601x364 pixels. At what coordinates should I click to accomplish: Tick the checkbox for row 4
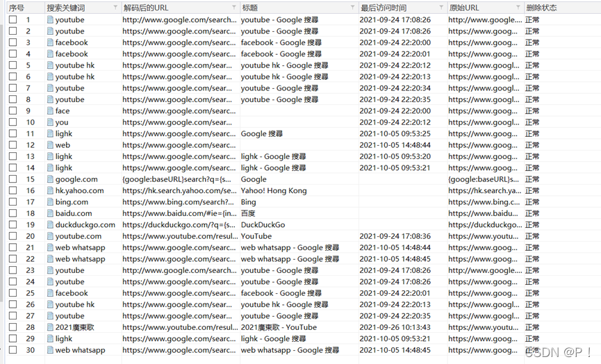pyautogui.click(x=13, y=53)
